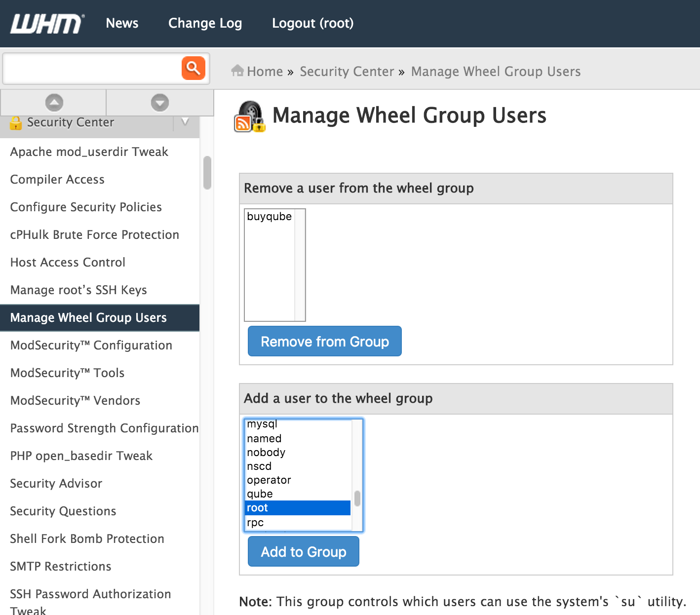
Task: Select buyqube in the remove list
Action: pyautogui.click(x=269, y=216)
